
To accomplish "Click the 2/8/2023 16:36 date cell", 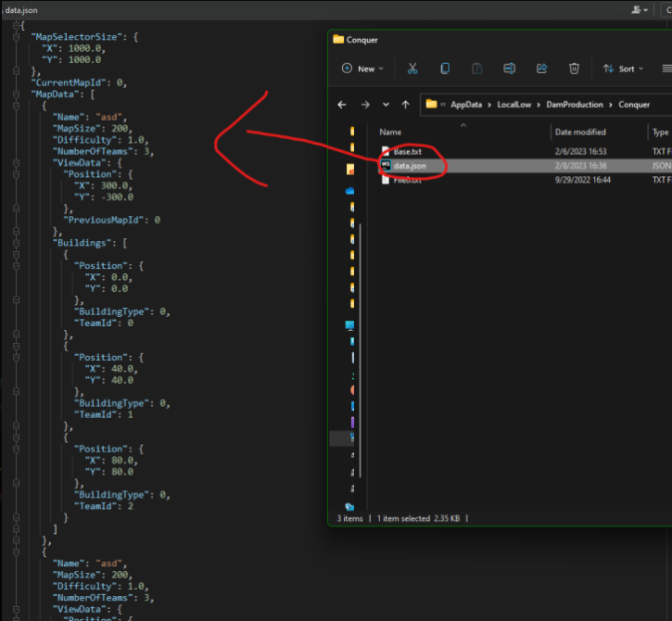I will [x=580, y=166].
